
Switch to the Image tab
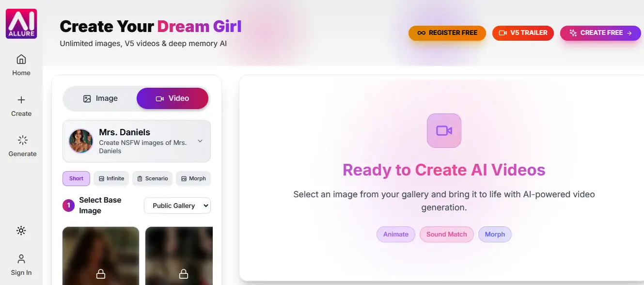100,98
